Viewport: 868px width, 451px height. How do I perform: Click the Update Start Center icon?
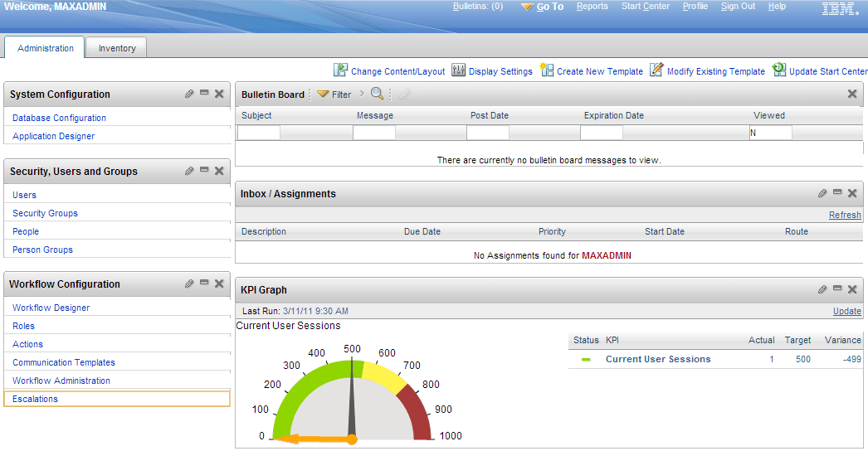779,70
